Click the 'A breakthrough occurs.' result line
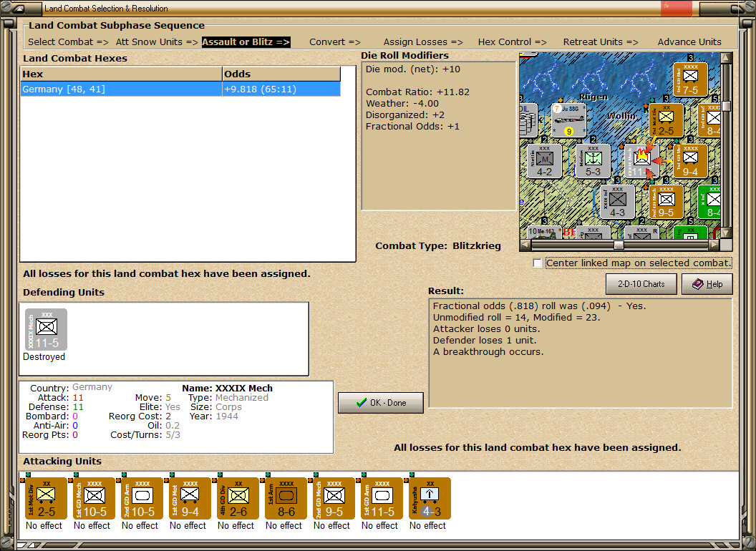 pyautogui.click(x=488, y=352)
